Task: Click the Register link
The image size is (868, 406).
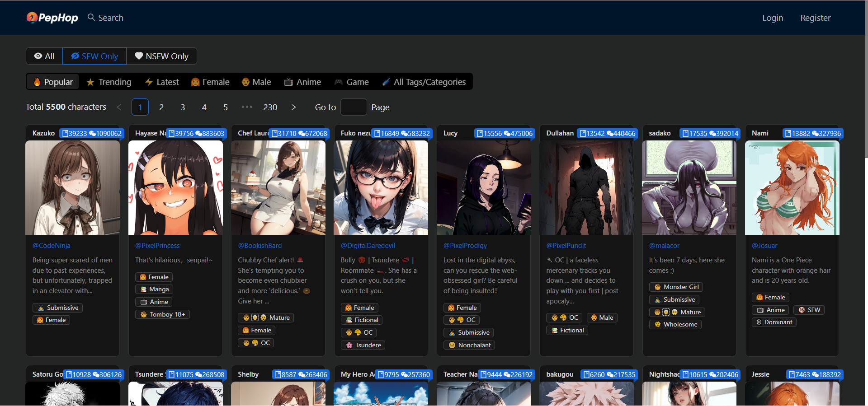Action: click(815, 18)
